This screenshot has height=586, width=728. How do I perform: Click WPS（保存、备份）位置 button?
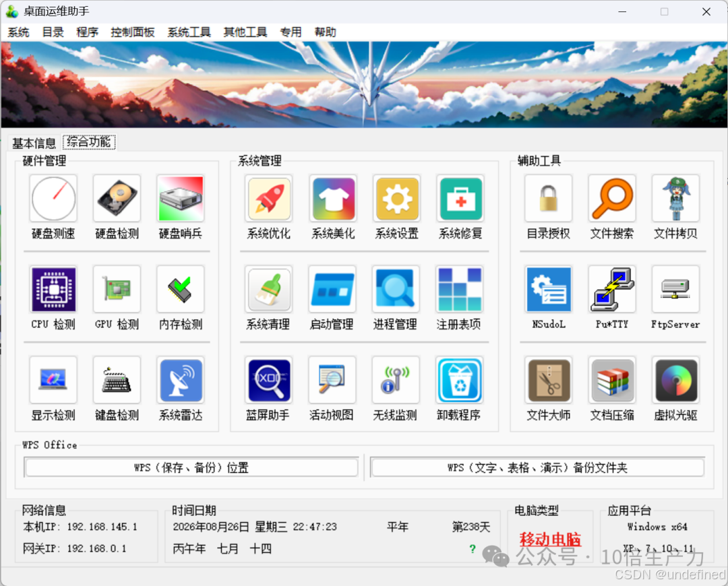point(191,467)
